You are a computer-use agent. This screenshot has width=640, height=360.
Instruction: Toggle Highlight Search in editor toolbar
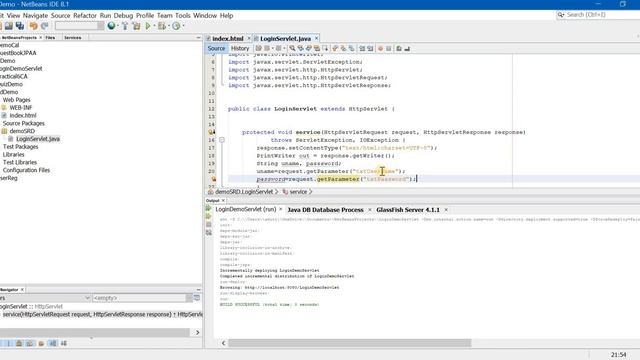point(317,49)
